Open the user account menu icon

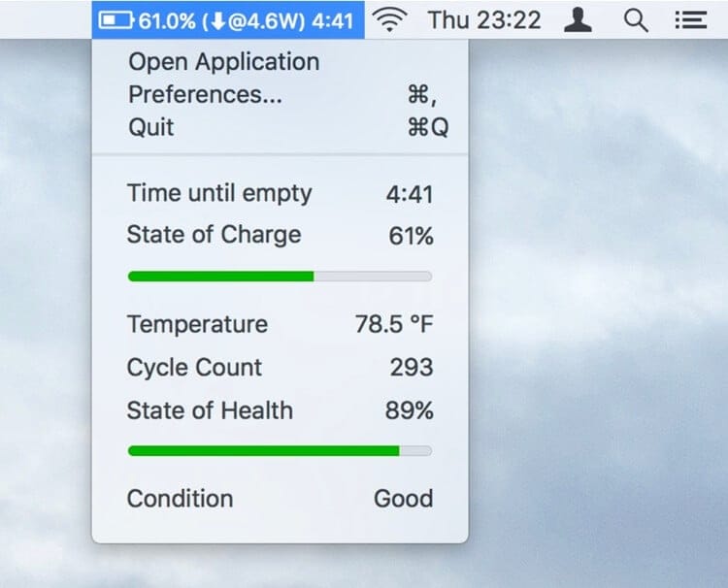[x=579, y=20]
